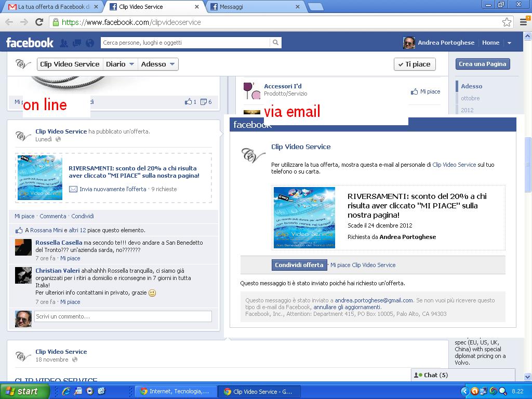Click the RIVERSAMENTI offer title link
This screenshot has height=399, width=532.
click(134, 171)
